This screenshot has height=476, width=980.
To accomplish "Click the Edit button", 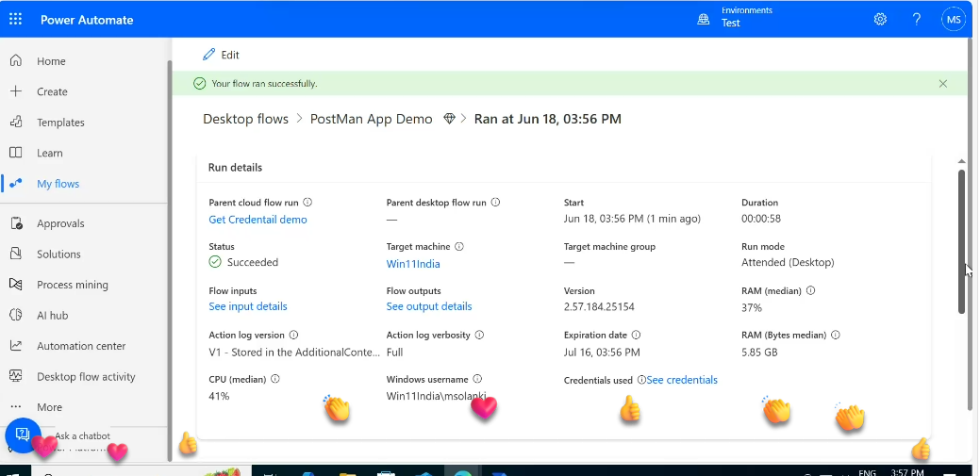I will click(x=222, y=55).
